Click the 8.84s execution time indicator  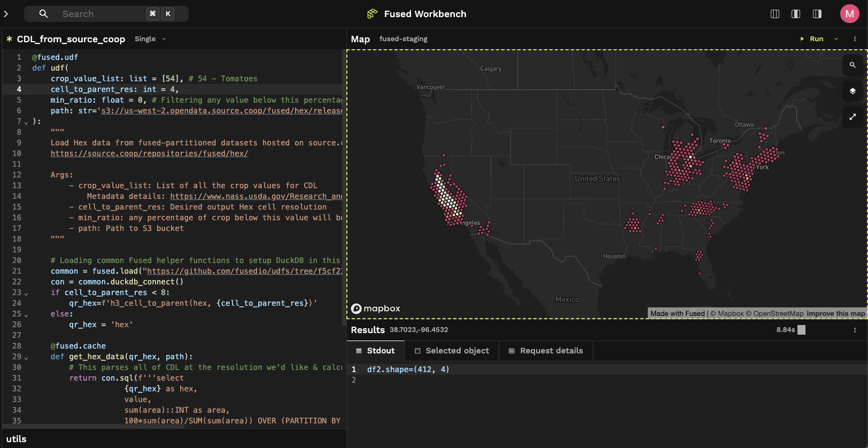(786, 330)
